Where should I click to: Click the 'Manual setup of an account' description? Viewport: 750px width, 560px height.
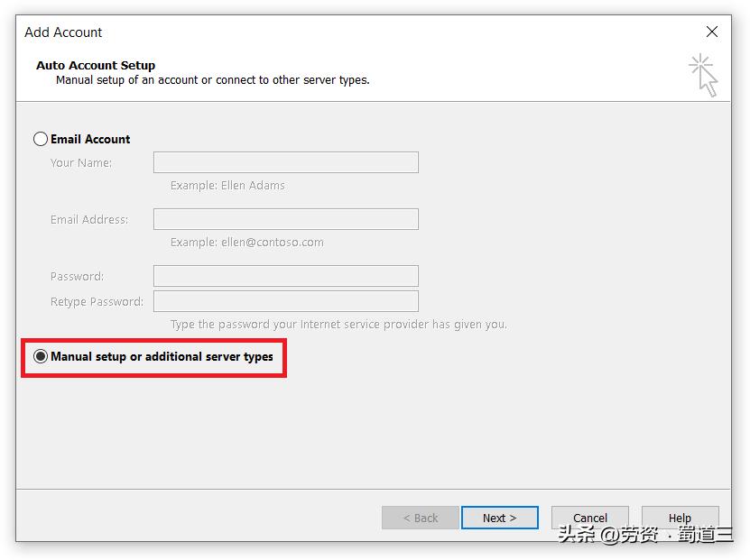(212, 79)
